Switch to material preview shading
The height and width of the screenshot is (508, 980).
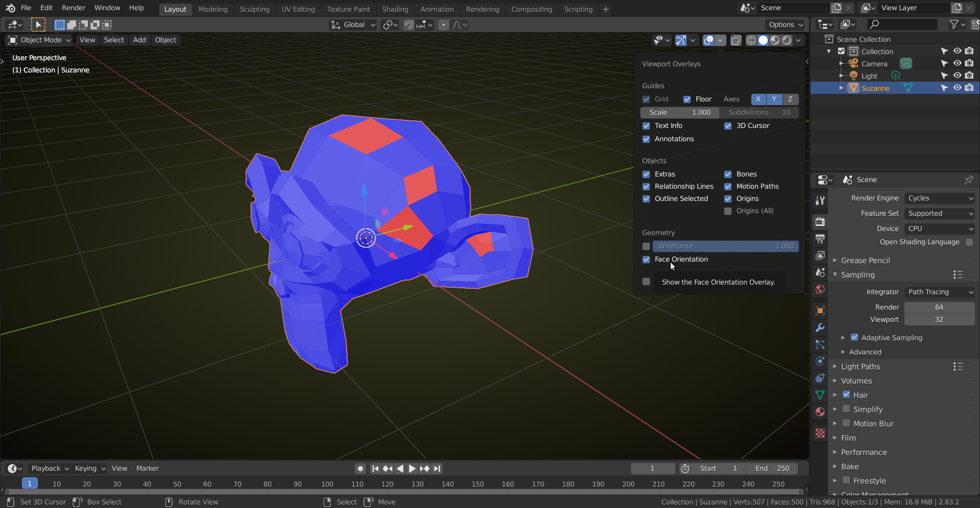click(x=775, y=40)
